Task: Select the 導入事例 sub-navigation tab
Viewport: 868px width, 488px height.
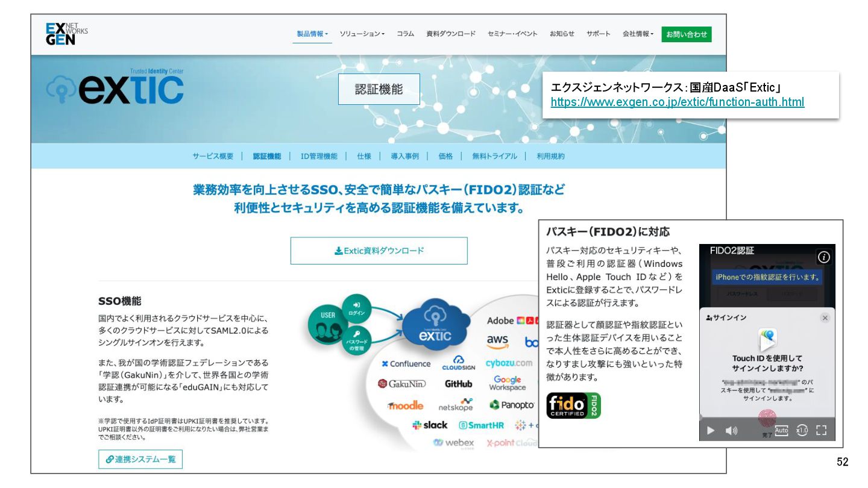Action: coord(404,156)
